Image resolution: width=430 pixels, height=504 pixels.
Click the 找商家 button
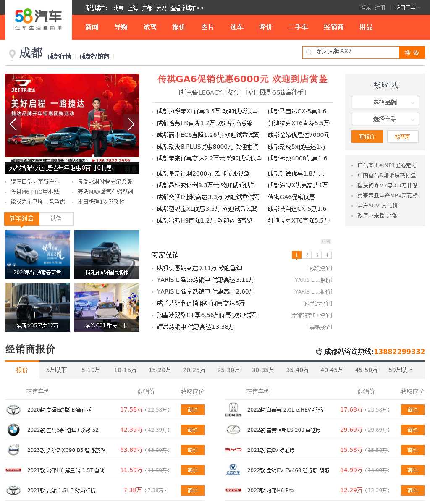402,136
